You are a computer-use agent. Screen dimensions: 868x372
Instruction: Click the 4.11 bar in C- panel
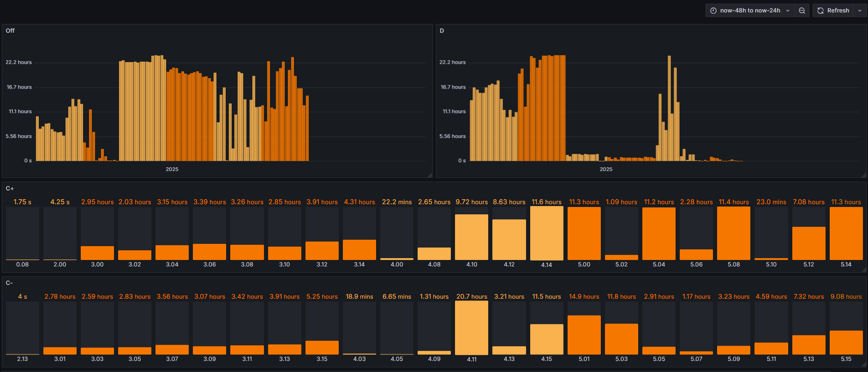coord(472,328)
